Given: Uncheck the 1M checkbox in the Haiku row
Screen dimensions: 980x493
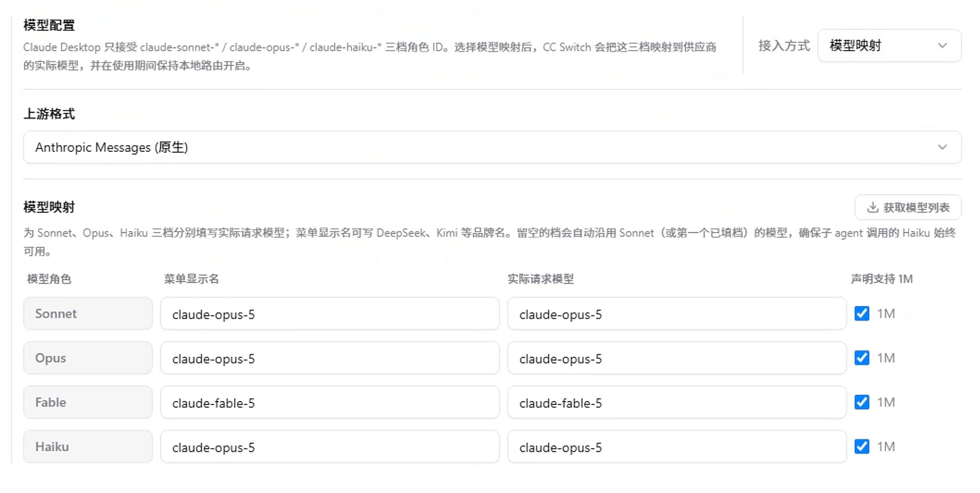Looking at the screenshot, I should click(862, 446).
